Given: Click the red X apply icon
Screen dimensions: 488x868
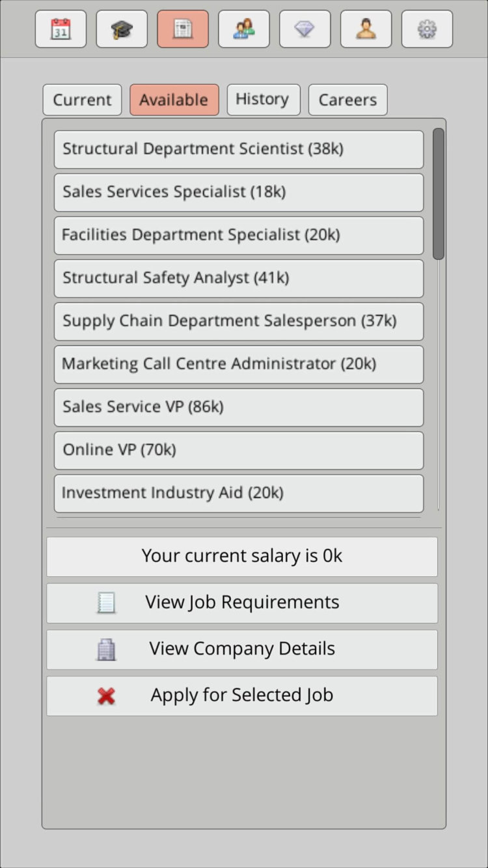Looking at the screenshot, I should pos(106,696).
